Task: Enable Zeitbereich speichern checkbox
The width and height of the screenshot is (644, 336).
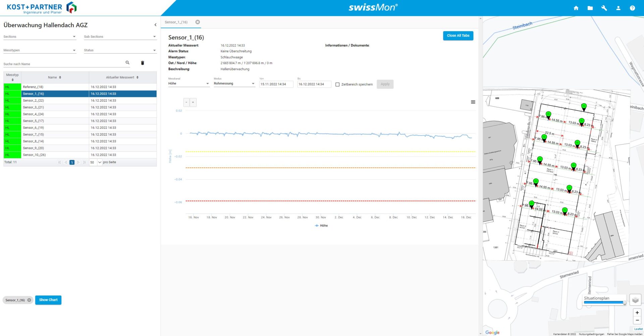Action: (x=337, y=85)
